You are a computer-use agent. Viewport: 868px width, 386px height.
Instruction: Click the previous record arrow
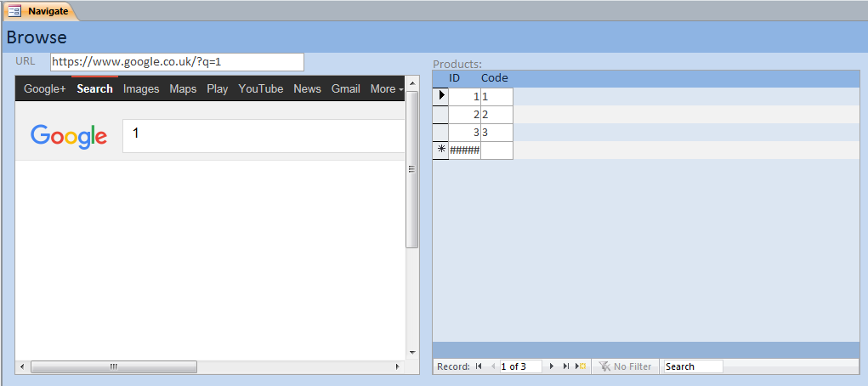(x=492, y=366)
